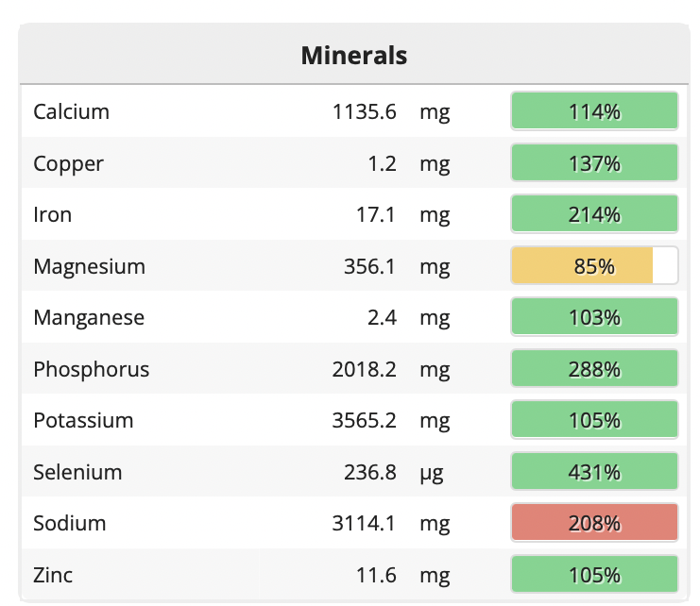Click the red Sodium 208% bar
Viewport: 700px width, 606px height.
tap(594, 523)
